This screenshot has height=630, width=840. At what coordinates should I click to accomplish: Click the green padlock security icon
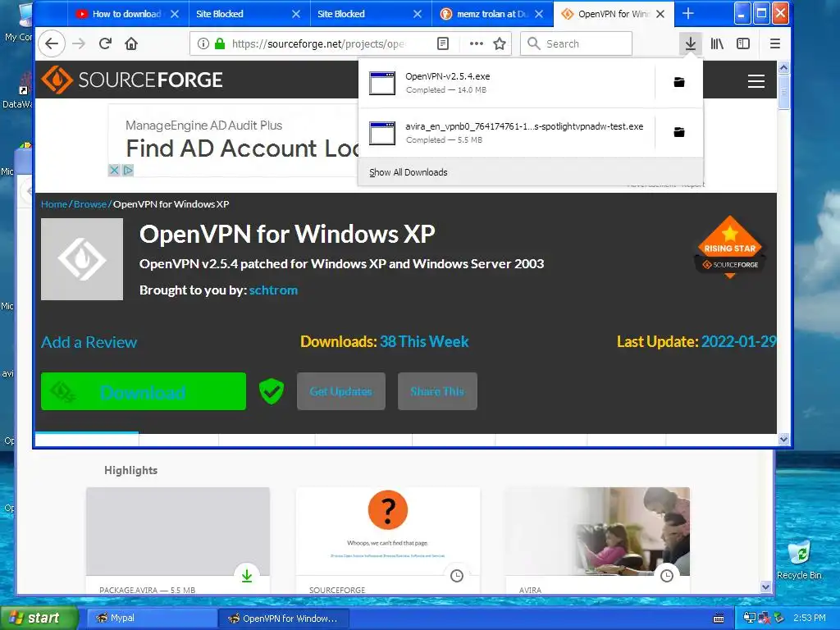pyautogui.click(x=220, y=44)
